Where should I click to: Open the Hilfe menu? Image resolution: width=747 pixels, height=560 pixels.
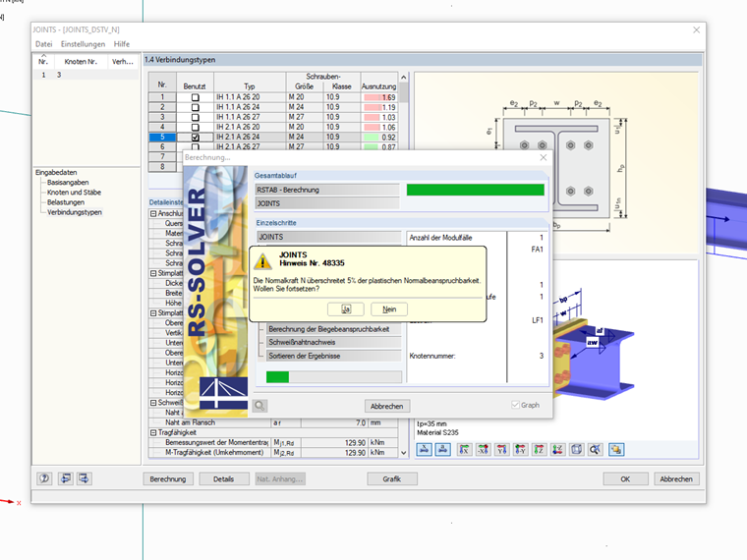coord(122,44)
